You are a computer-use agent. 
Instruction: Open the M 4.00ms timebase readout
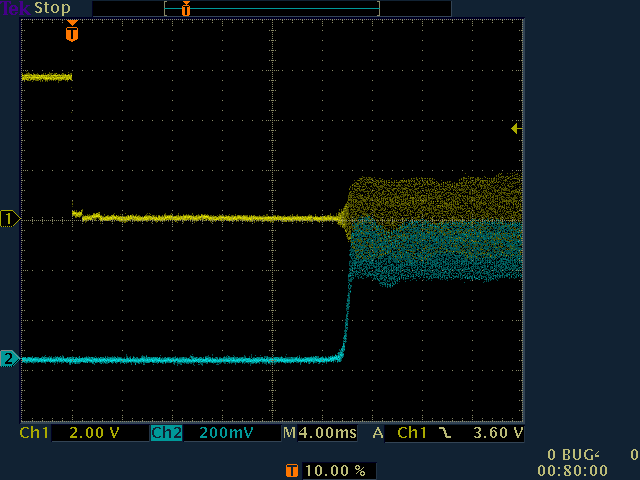coord(320,433)
